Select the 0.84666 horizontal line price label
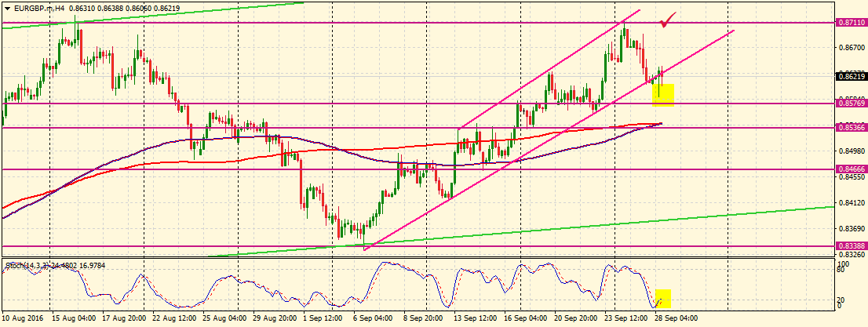 852,170
